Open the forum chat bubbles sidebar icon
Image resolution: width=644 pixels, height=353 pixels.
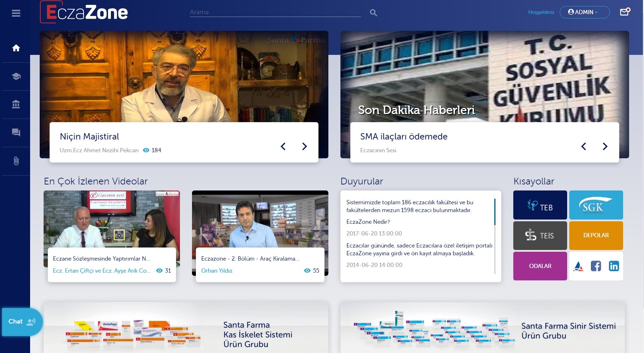coord(16,133)
